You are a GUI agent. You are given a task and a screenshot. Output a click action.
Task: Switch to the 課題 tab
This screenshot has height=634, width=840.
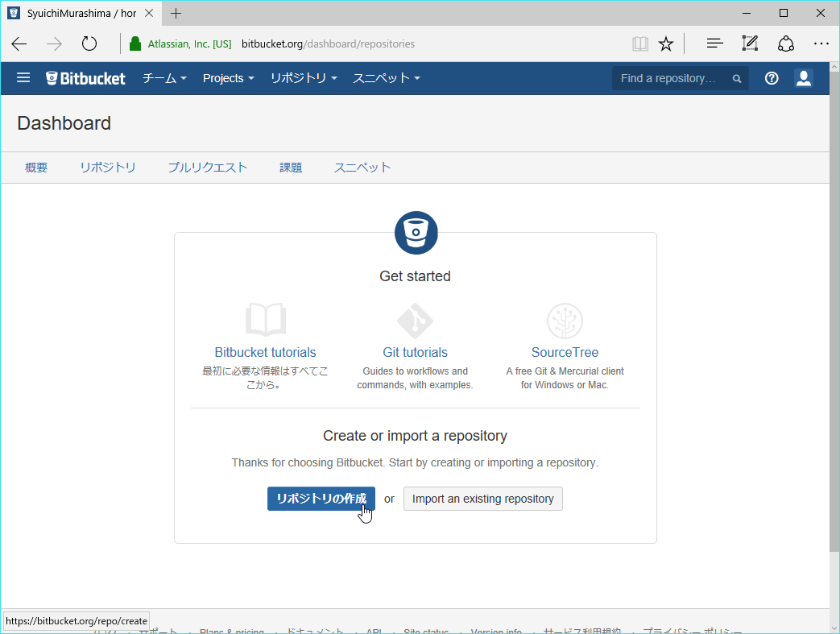[291, 168]
